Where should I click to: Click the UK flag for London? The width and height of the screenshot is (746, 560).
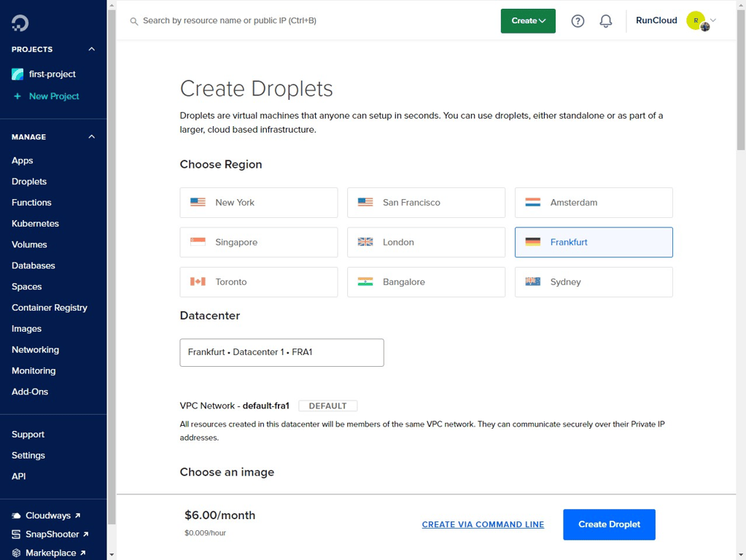point(365,242)
